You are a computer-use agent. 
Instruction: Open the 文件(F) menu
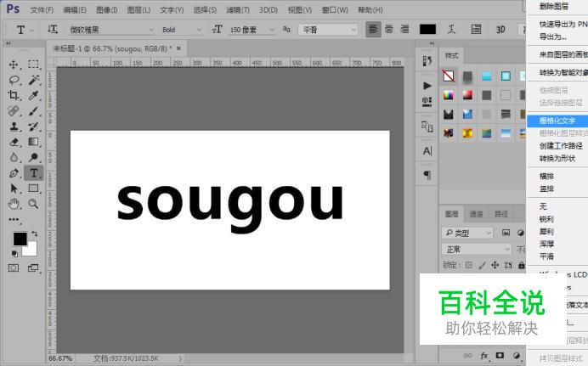click(x=42, y=10)
